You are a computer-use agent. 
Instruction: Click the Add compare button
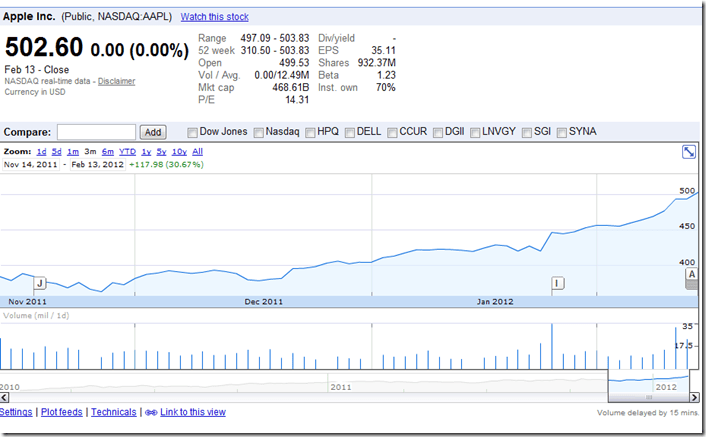(153, 132)
